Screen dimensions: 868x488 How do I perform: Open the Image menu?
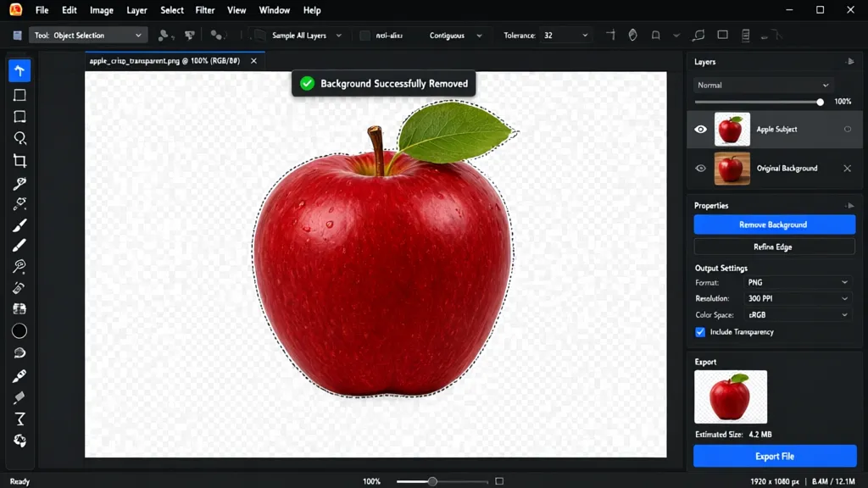coord(102,10)
